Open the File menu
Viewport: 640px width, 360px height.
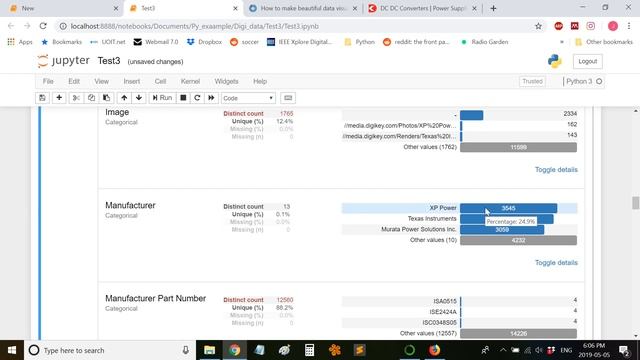[x=48, y=81]
